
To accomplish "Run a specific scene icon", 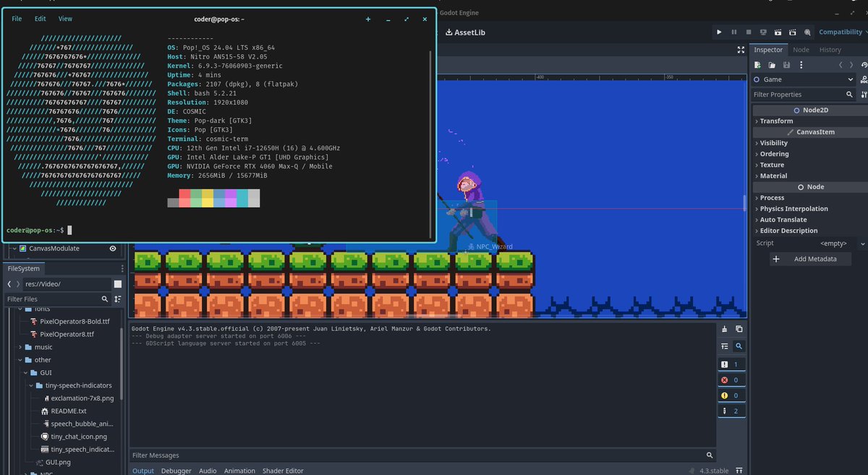I will tap(792, 32).
